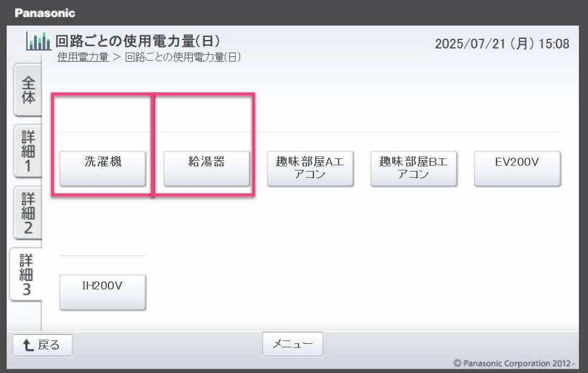Select the 趣味部屋Bエアコン button
This screenshot has width=588, height=373.
[x=413, y=169]
